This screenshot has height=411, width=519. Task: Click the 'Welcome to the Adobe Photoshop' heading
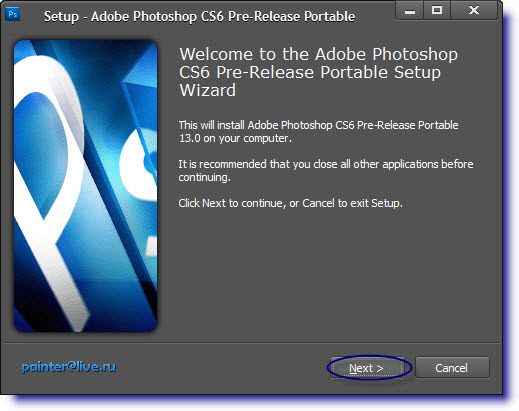click(319, 54)
